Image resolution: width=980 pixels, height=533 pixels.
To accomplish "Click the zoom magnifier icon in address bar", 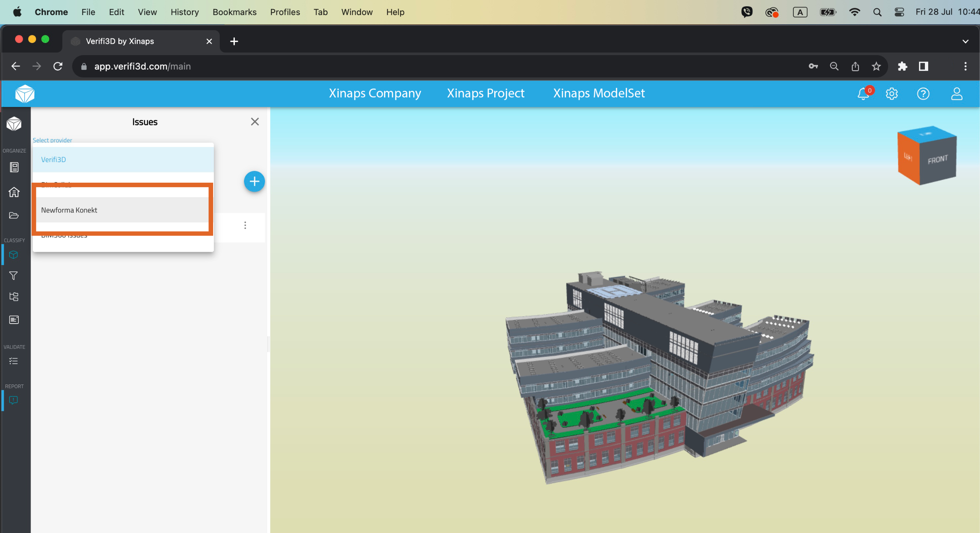I will coord(834,66).
